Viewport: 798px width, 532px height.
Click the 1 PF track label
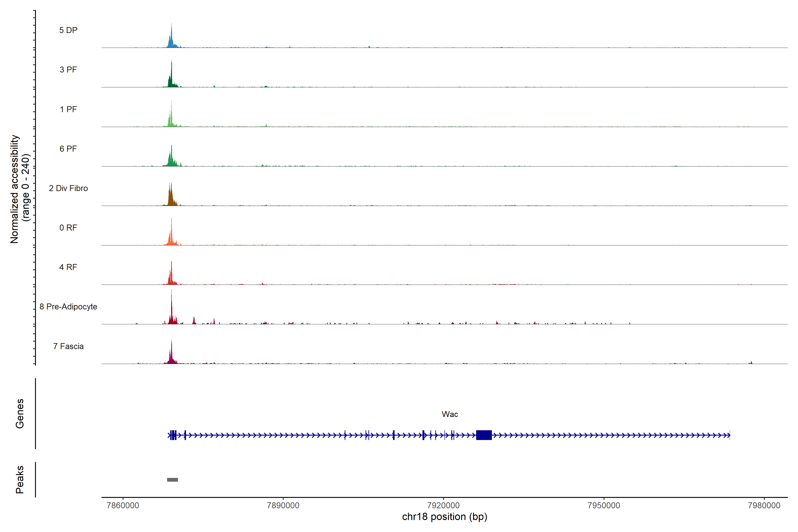point(68,109)
